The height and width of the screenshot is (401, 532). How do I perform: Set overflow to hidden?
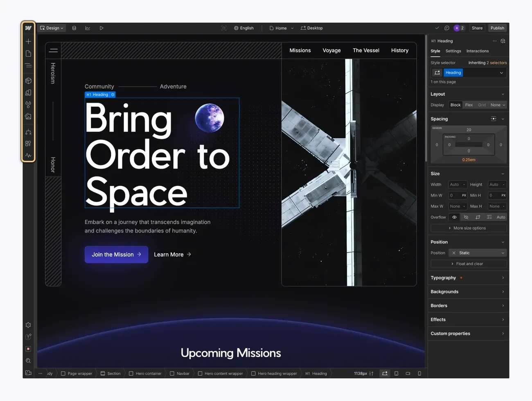click(466, 217)
